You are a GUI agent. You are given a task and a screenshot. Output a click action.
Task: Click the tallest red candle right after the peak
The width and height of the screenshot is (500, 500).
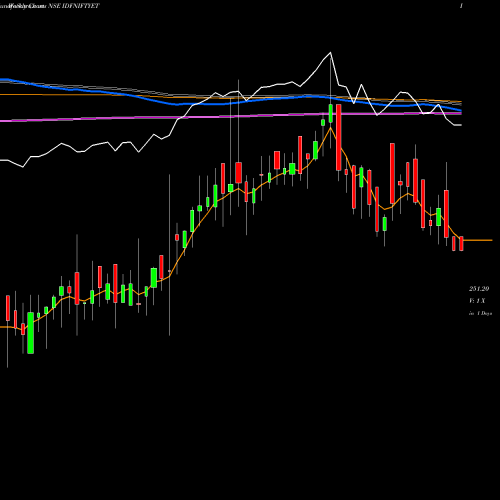coord(339,137)
